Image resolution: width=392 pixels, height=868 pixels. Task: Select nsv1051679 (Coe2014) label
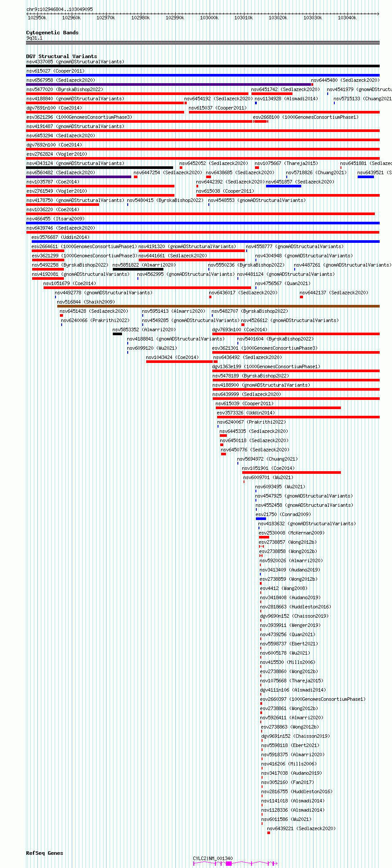[70, 283]
